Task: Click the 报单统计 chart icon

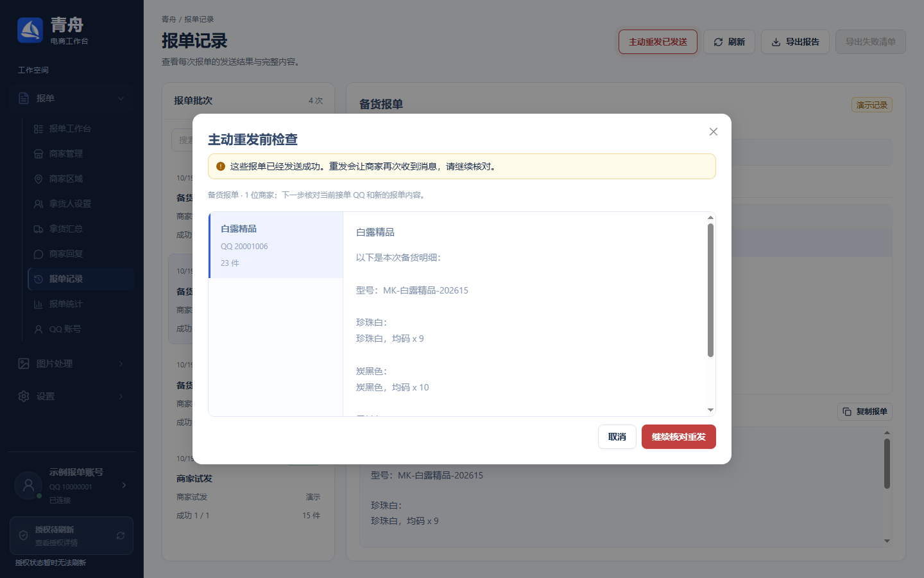Action: (x=38, y=304)
